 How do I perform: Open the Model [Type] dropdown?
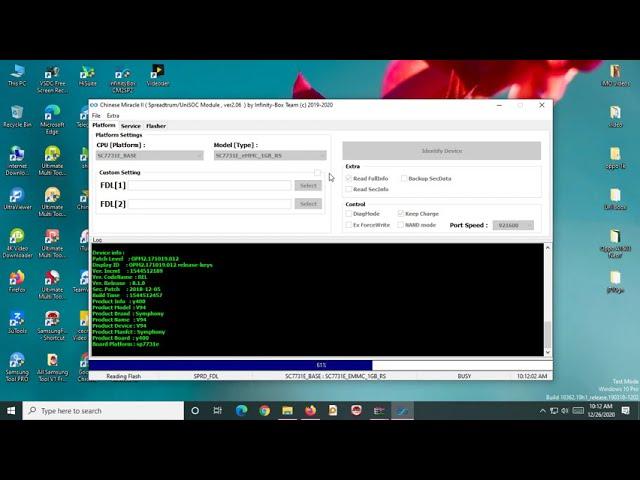click(x=270, y=156)
